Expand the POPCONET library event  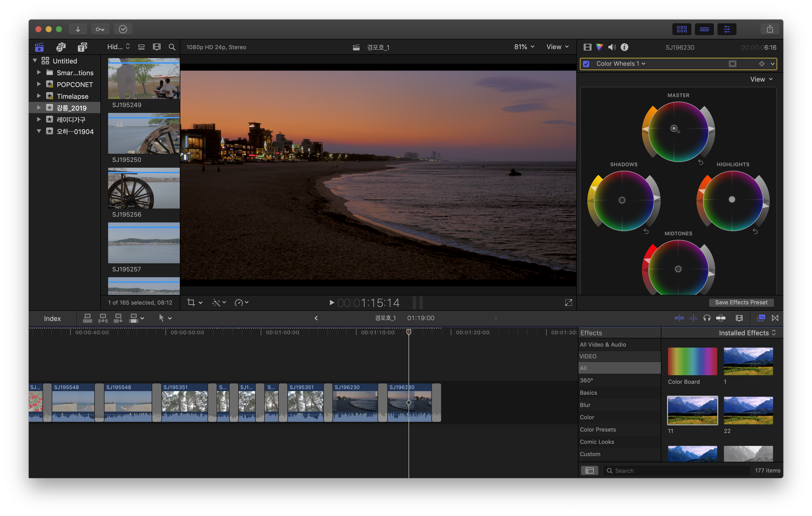[39, 84]
